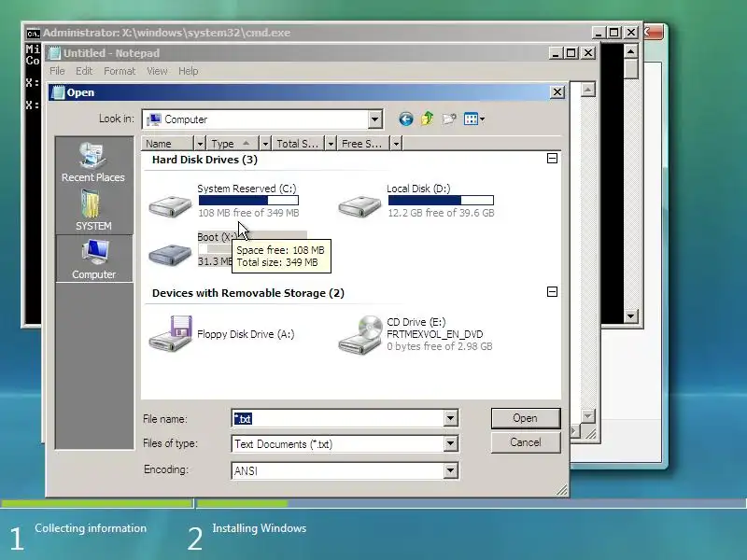Open the Notepad View menu
The width and height of the screenshot is (747, 560).
157,71
